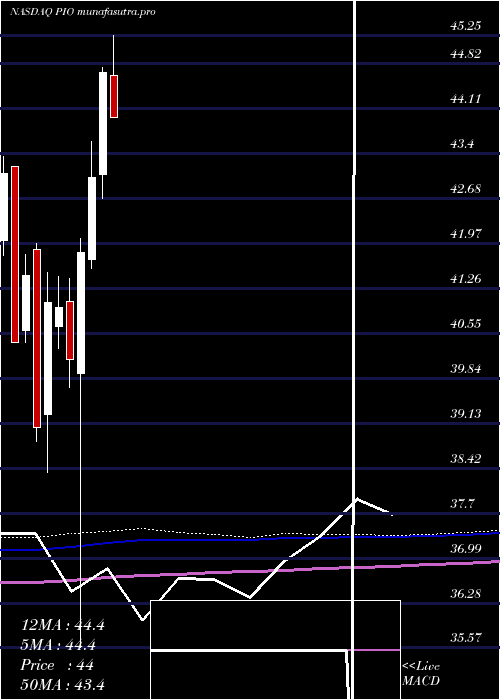This screenshot has width=500, height=700.
Task: Click the 39.84 price level label
Action: pyautogui.click(x=466, y=369)
